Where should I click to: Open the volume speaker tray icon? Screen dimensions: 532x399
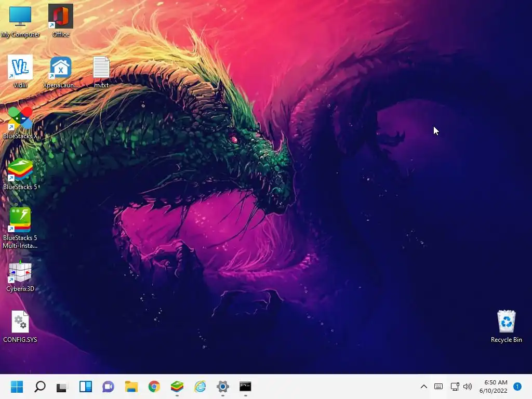point(468,387)
